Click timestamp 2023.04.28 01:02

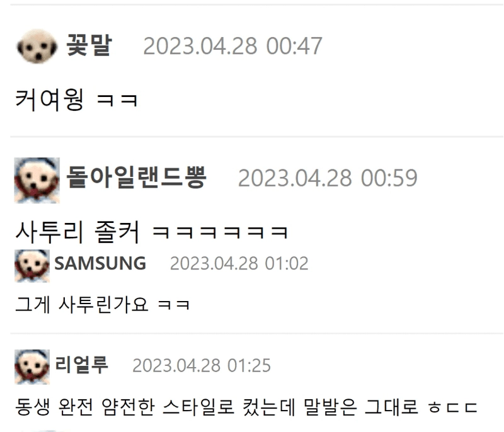(x=239, y=264)
